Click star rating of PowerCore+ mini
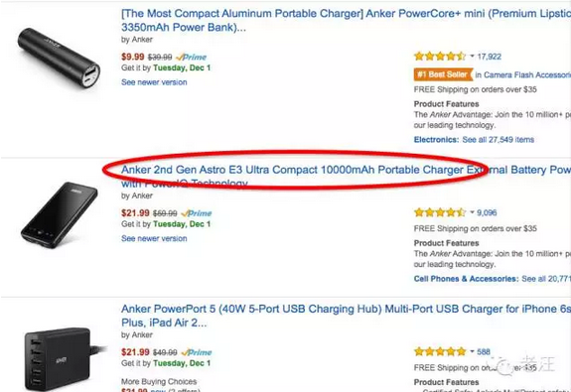Image resolution: width=571 pixels, height=392 pixels. pyautogui.click(x=440, y=57)
